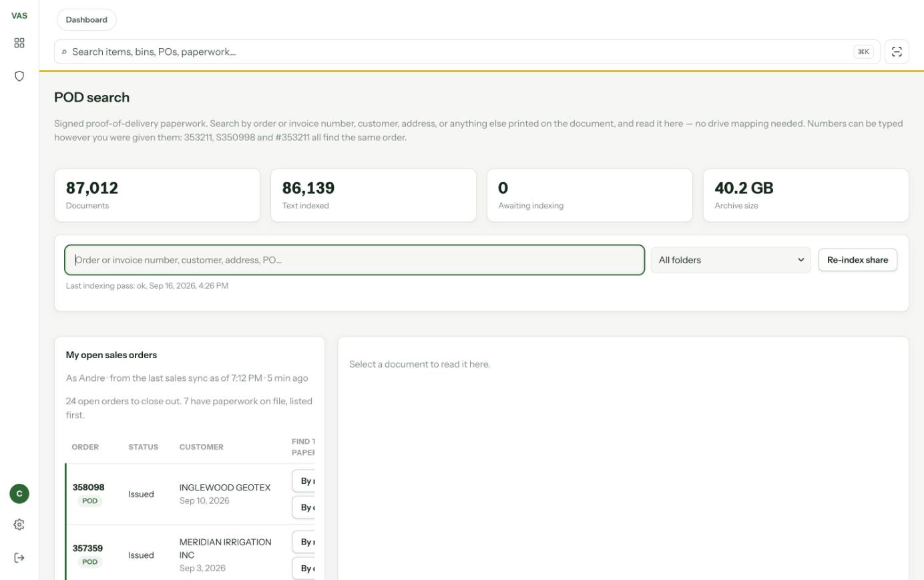This screenshot has width=924, height=580.
Task: Click the date "Sep 10, 2026"
Action: tap(204, 500)
